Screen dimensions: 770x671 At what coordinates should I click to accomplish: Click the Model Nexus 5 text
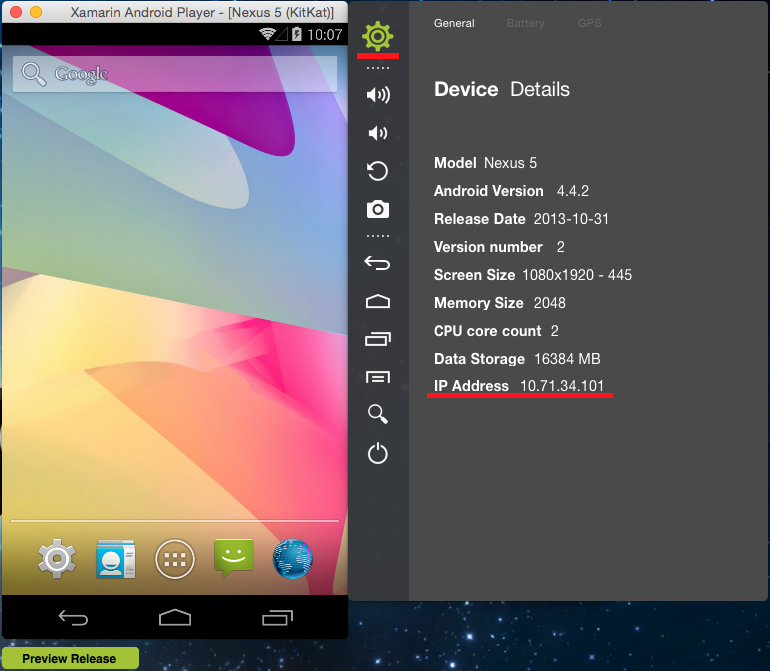(x=485, y=163)
